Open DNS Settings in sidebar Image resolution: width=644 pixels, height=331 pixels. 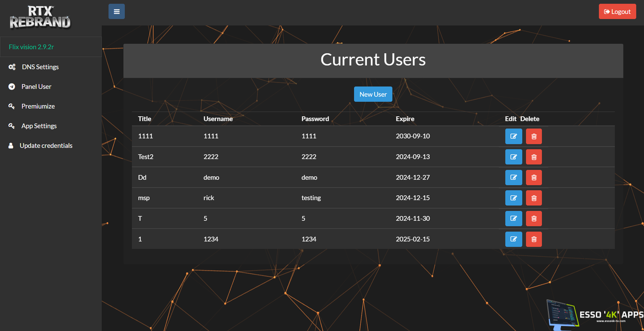[40, 67]
